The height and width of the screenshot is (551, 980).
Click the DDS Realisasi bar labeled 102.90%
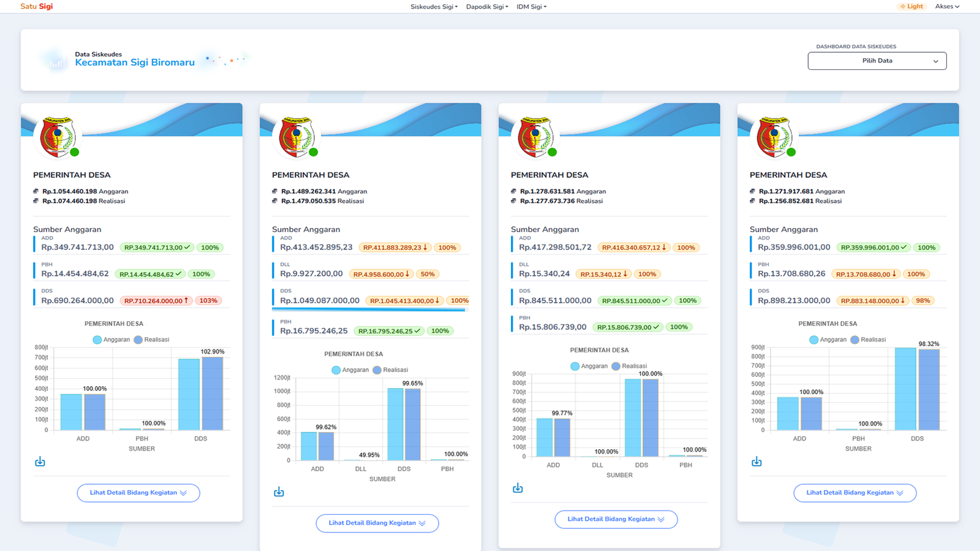coord(213,393)
